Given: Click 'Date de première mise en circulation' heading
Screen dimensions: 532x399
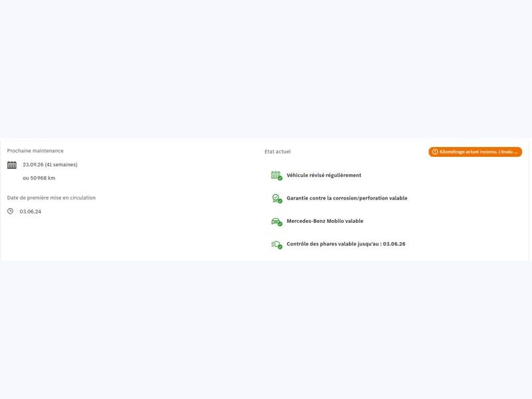Looking at the screenshot, I should (x=51, y=198).
